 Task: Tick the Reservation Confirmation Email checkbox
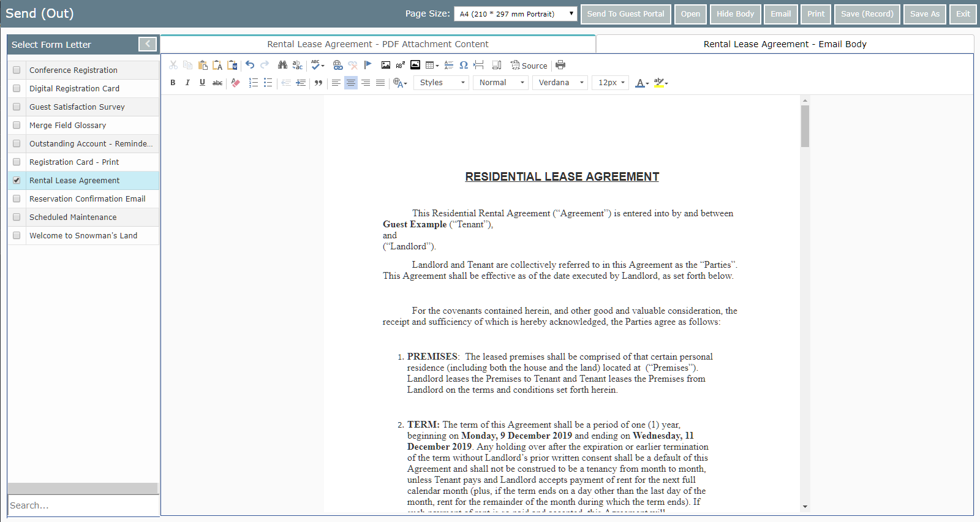[x=17, y=199]
